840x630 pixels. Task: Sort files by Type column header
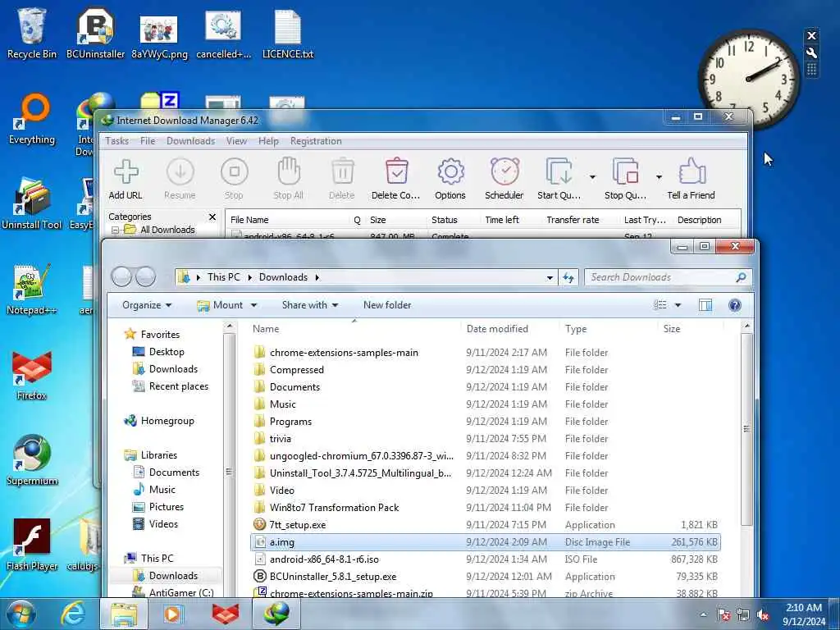tap(608, 329)
